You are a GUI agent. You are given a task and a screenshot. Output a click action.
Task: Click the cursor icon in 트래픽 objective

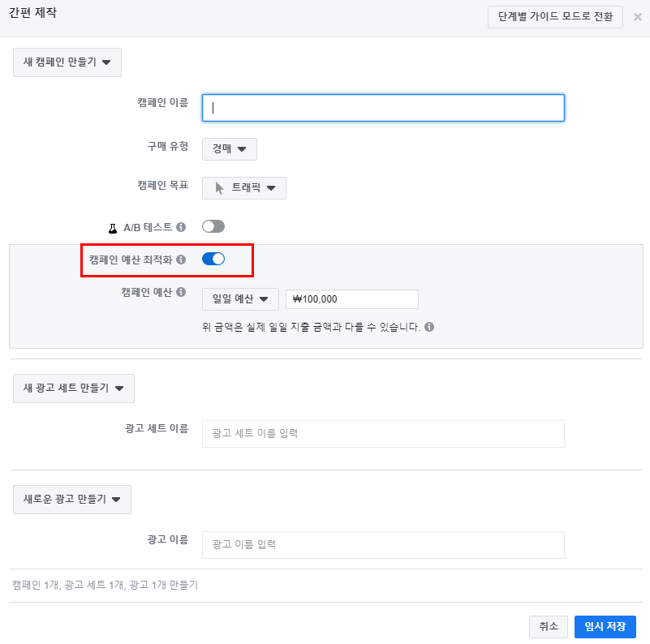point(219,188)
